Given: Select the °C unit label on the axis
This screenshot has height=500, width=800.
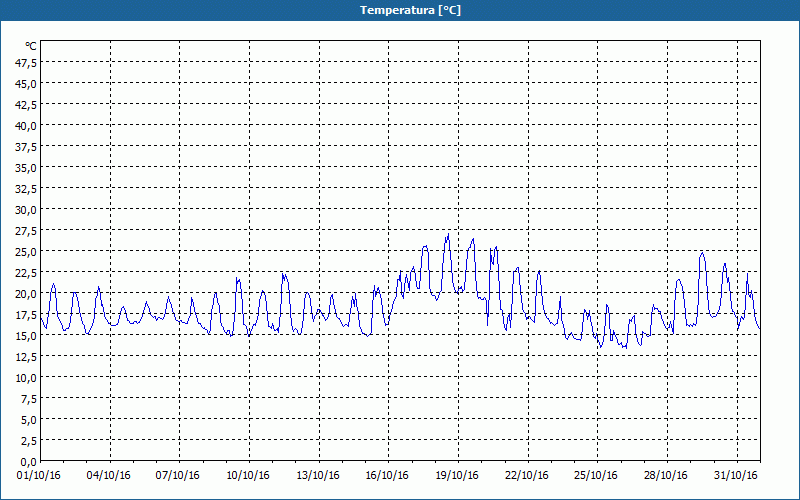Looking at the screenshot, I should point(31,46).
